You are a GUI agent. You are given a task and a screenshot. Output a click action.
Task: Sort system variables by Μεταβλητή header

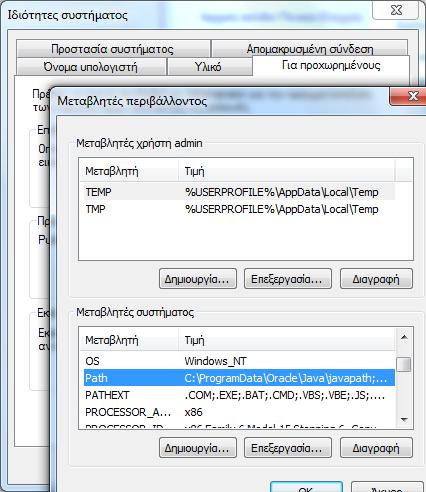[129, 340]
